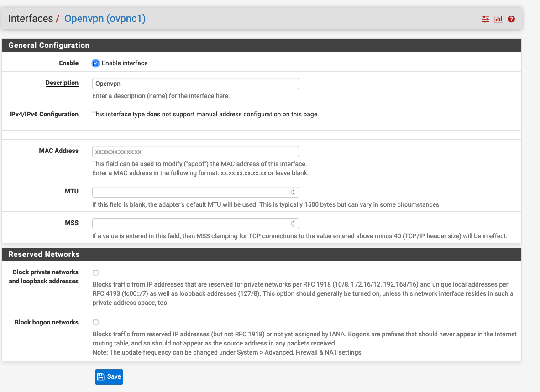
Task: Click the IPv4/IPv6 Configuration label
Action: click(44, 114)
